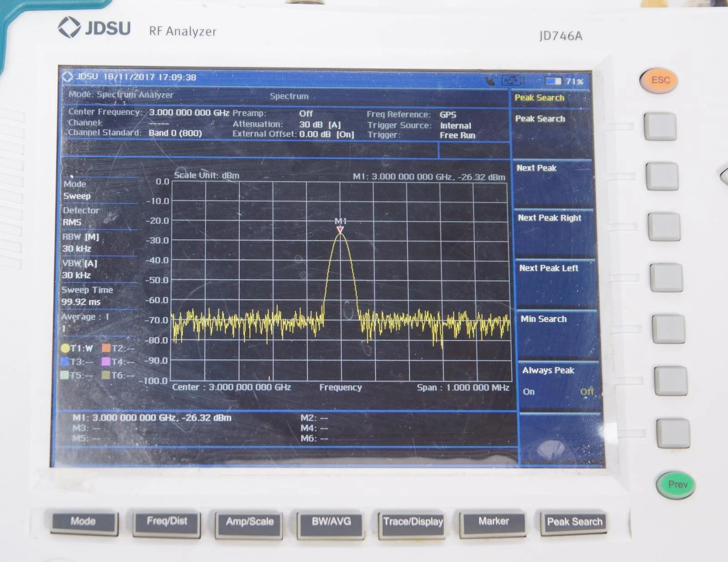Click the Freq Reference GPS value
Image resolution: width=728 pixels, height=562 pixels.
click(448, 115)
